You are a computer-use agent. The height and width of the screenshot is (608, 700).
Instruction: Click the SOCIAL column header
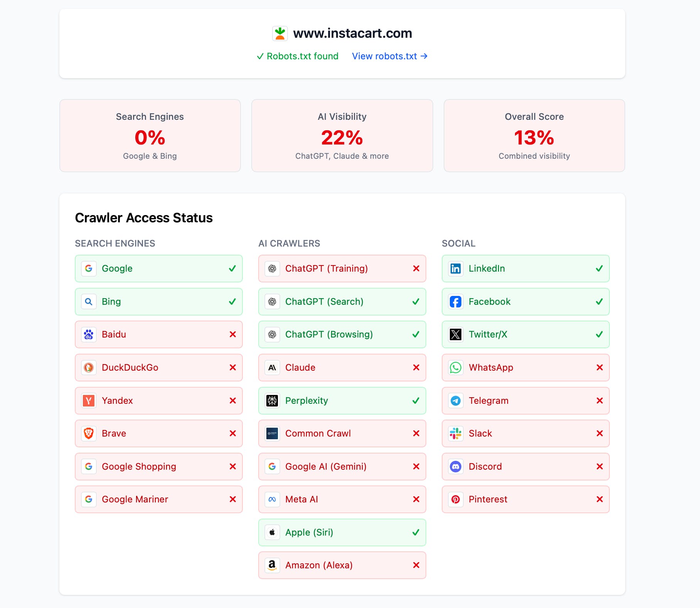(459, 244)
